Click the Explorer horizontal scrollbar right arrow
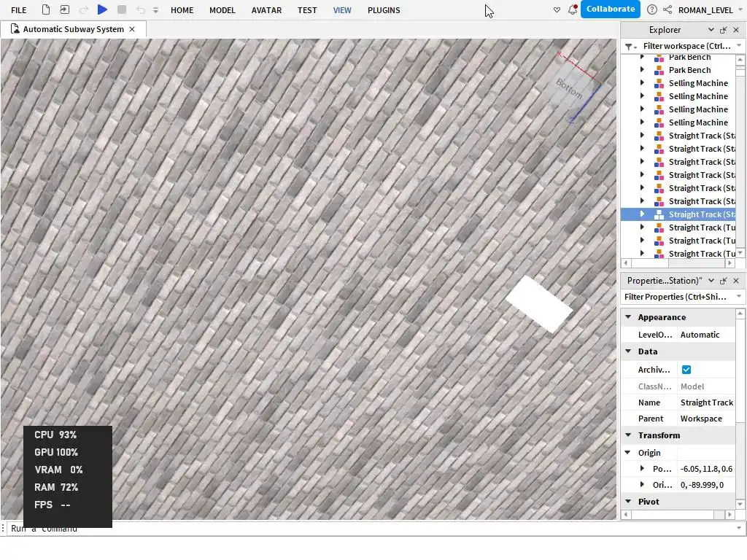The height and width of the screenshot is (560, 747). 729,262
